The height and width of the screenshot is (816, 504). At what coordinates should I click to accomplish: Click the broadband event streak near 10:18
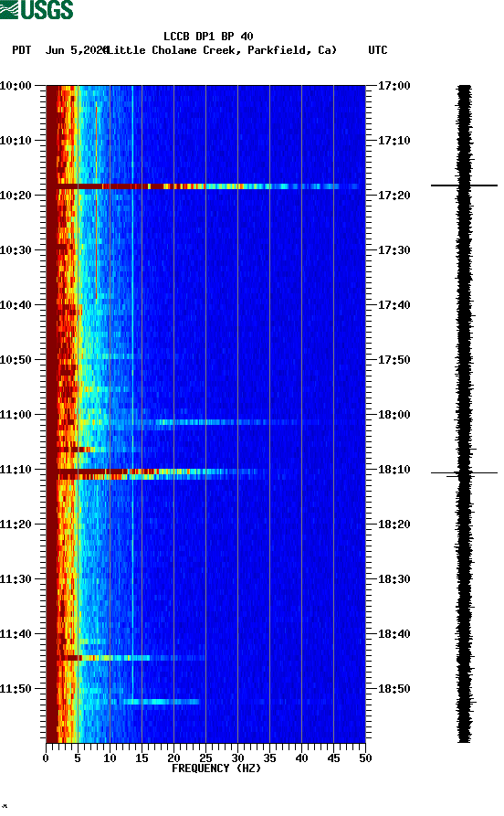click(x=208, y=186)
